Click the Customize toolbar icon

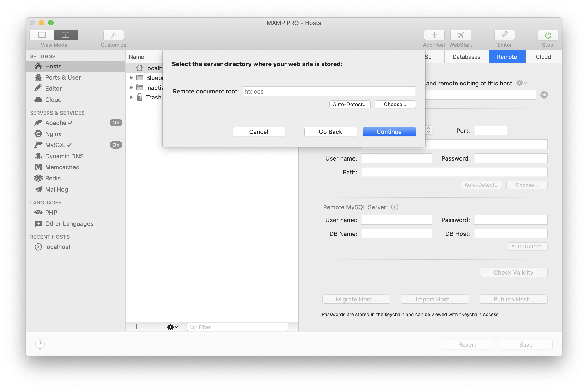pos(113,35)
